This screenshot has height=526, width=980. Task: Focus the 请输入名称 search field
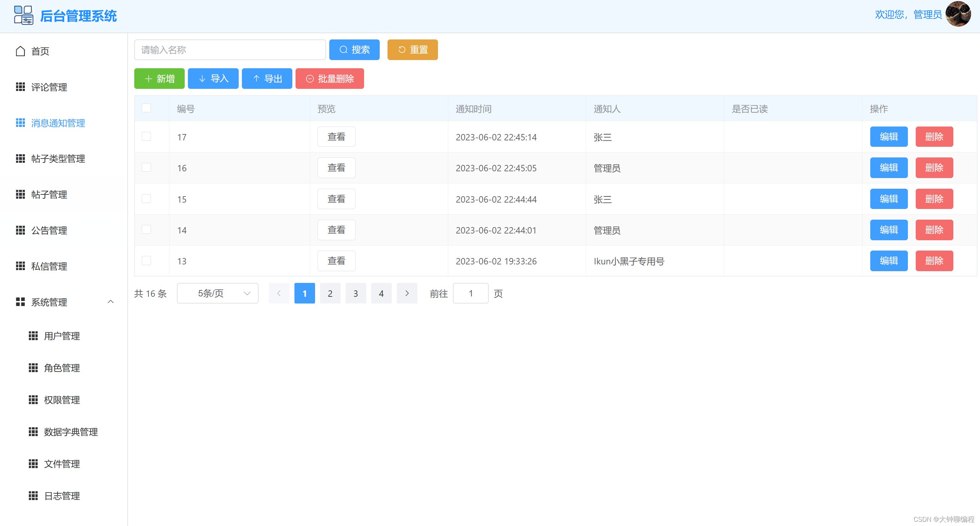pyautogui.click(x=230, y=49)
